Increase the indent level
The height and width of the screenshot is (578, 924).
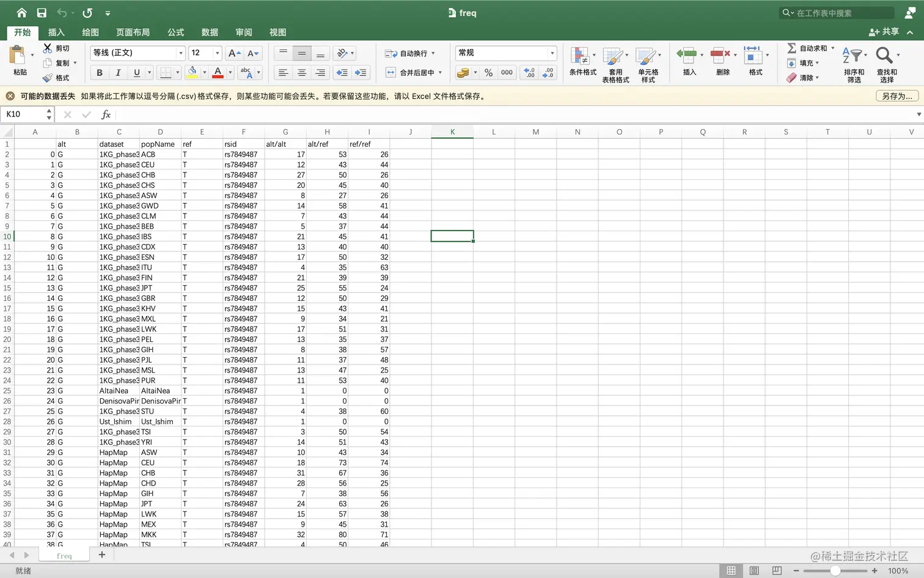click(361, 73)
